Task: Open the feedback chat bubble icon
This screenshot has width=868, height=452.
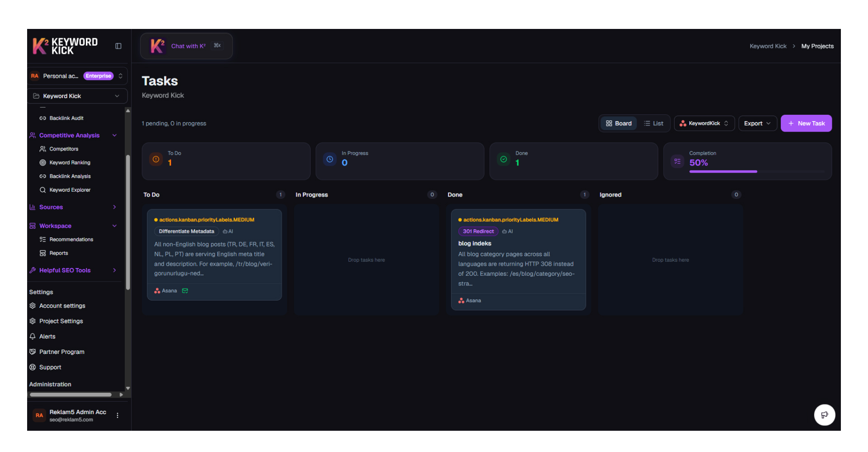Action: [824, 415]
